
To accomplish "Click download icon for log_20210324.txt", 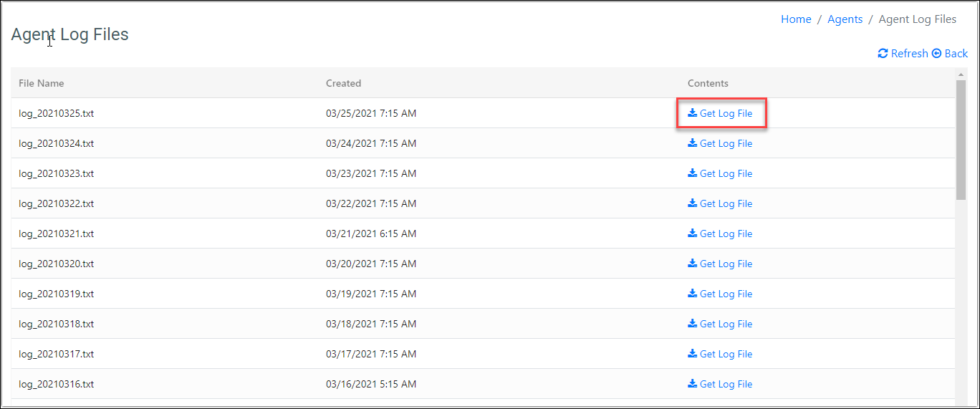I will [x=692, y=143].
